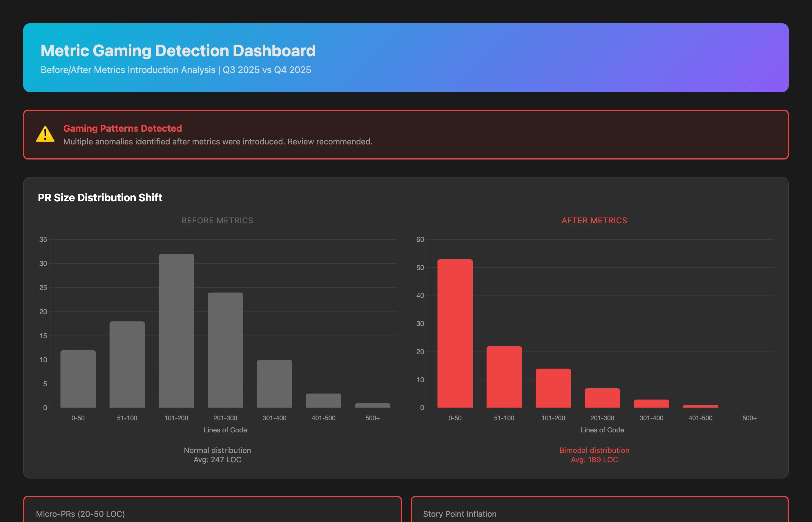This screenshot has height=522, width=812.
Task: Click the gray 0-50 bar in Before chart
Action: pyautogui.click(x=78, y=379)
